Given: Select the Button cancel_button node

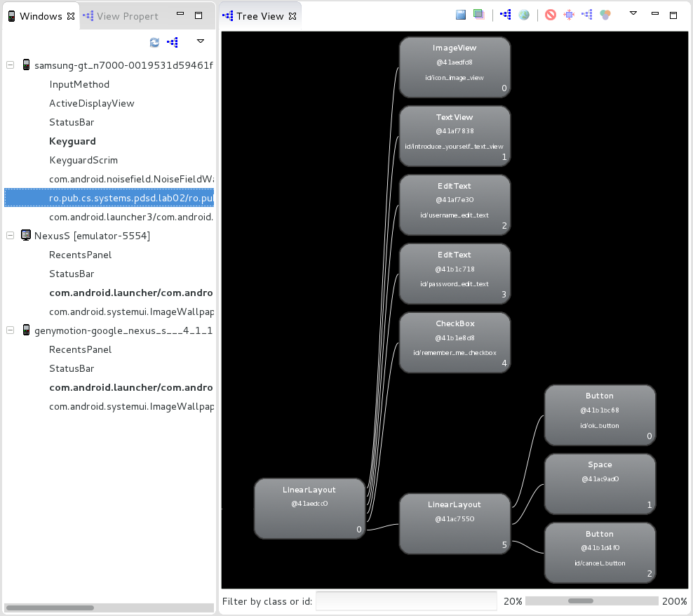Looking at the screenshot, I should point(600,553).
